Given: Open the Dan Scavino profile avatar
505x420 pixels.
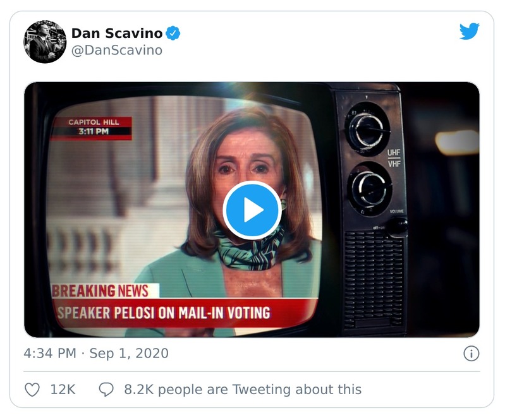Looking at the screenshot, I should pyautogui.click(x=45, y=42).
